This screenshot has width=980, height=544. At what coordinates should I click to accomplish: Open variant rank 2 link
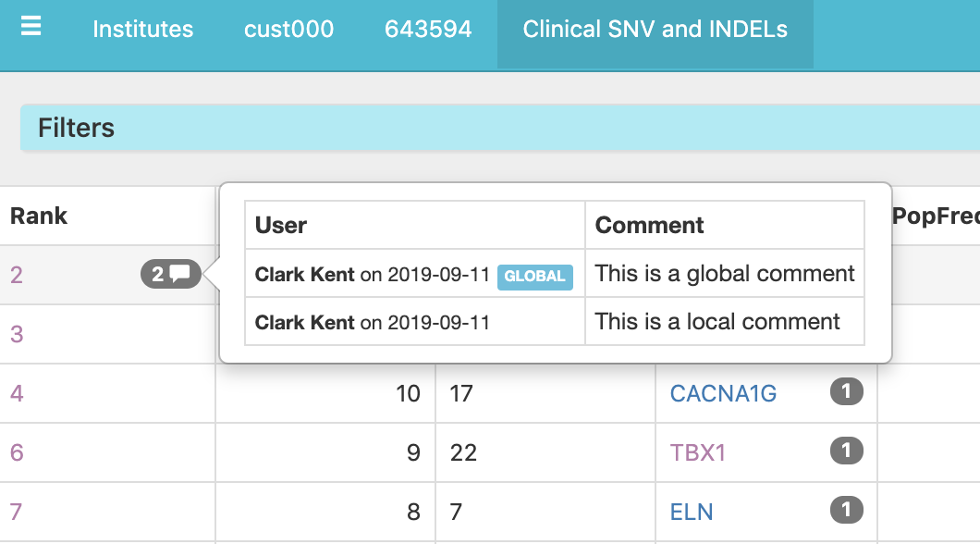[x=17, y=275]
